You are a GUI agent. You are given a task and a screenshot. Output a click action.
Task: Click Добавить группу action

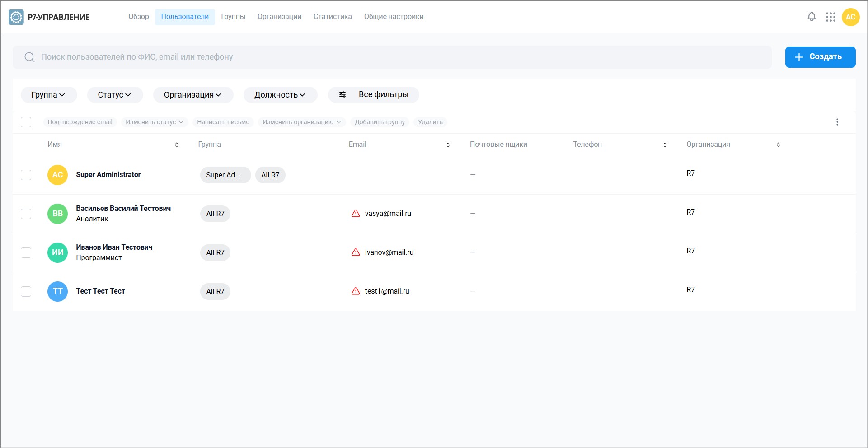pos(380,122)
